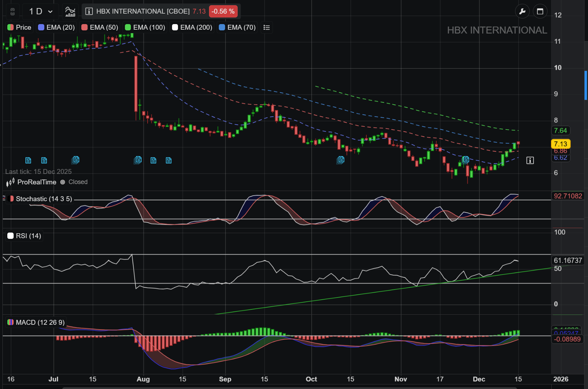This screenshot has width=588, height=389.
Task: Open the 1 D timeframe dropdown
Action: click(40, 12)
